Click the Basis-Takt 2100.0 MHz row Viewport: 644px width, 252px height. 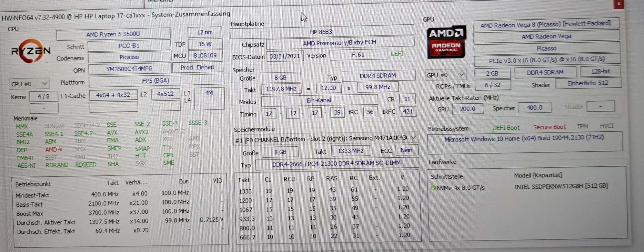point(119,203)
